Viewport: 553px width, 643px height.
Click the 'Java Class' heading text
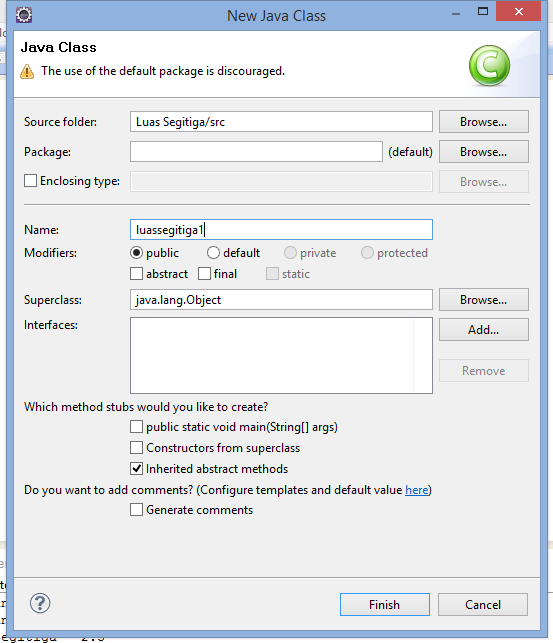pos(59,47)
